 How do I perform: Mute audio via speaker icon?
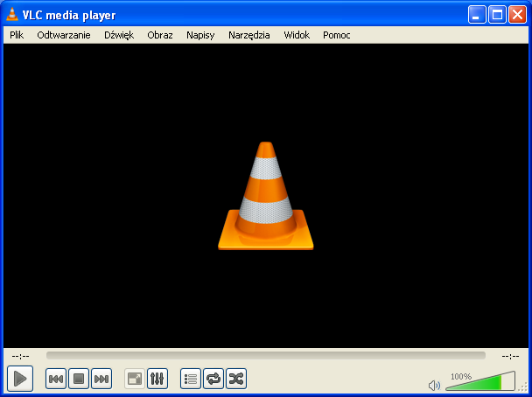pos(434,385)
